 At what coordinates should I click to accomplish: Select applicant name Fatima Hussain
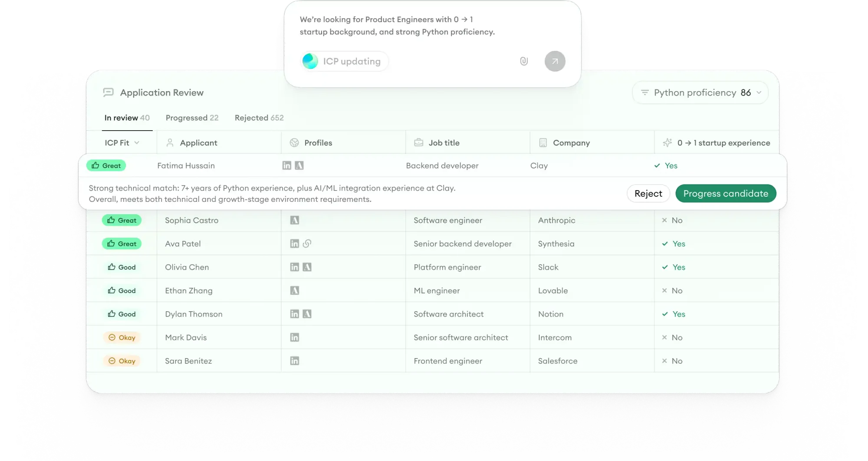[x=186, y=165]
